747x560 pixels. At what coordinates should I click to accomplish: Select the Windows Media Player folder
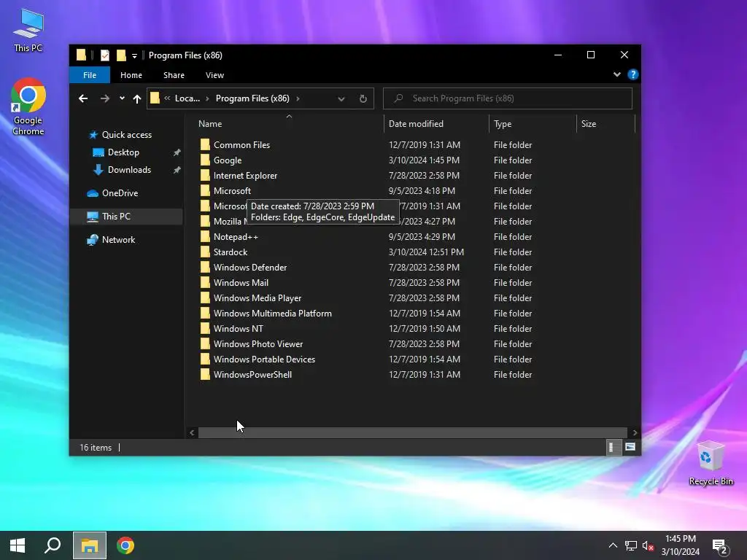coord(258,298)
